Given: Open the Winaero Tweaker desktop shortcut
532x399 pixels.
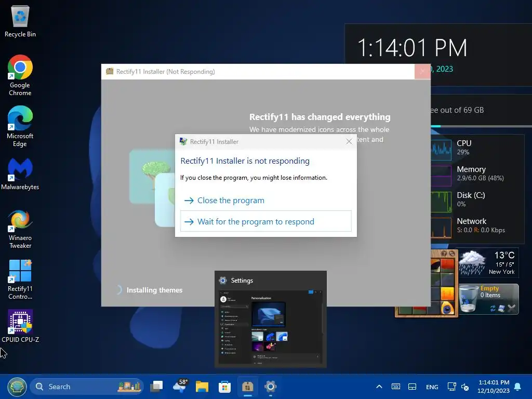Looking at the screenshot, I should 20,229.
